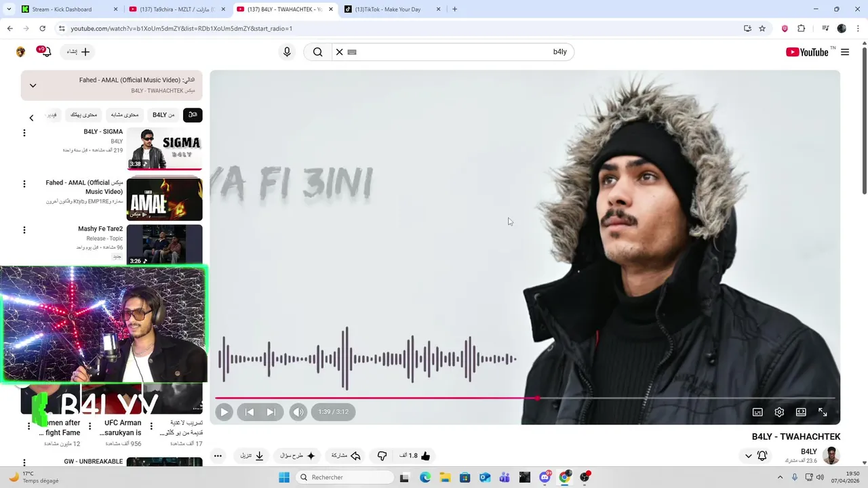Open the Mashy Fe Tare2 title link
This screenshot has height=488, width=868.
100,229
